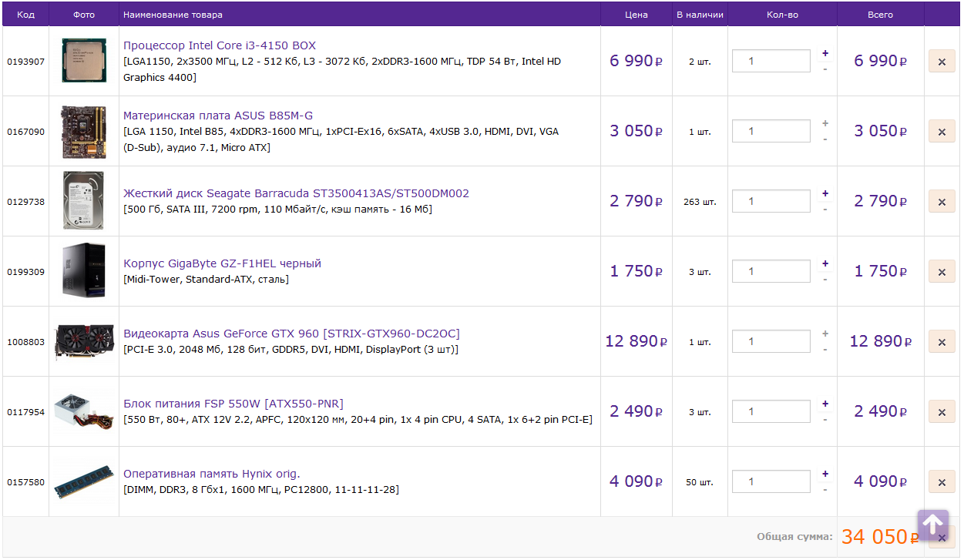This screenshot has height=560, width=964.
Task: Increase quantity of Hynix memory module
Action: 825,474
